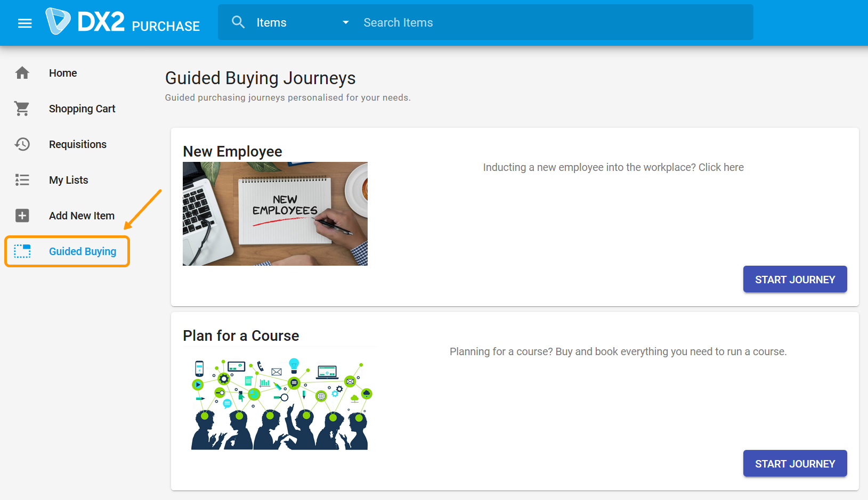Click the New Employees notebook image
This screenshot has width=868, height=500.
[275, 214]
